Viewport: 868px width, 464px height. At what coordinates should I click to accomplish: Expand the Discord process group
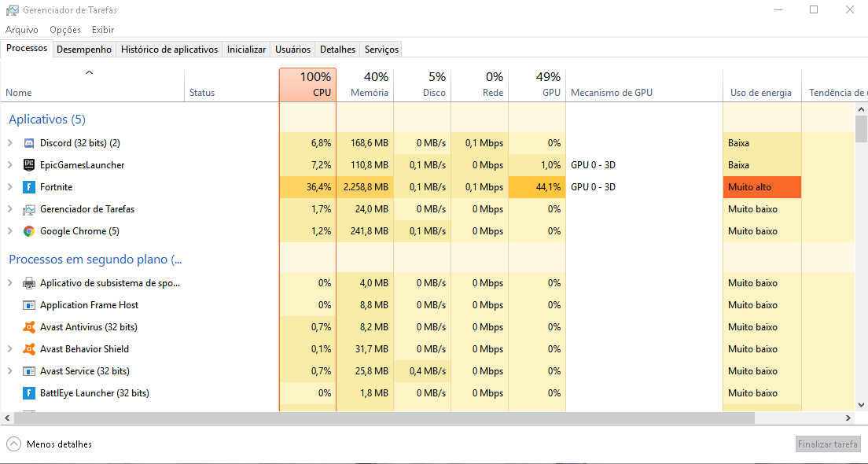[x=10, y=143]
